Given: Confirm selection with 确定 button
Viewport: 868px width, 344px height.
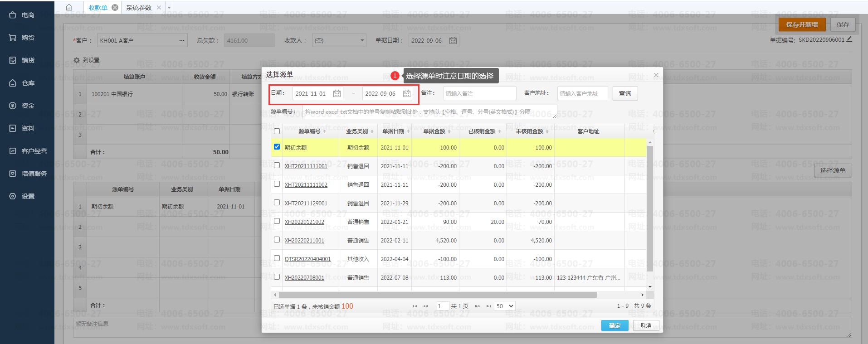Looking at the screenshot, I should point(614,325).
